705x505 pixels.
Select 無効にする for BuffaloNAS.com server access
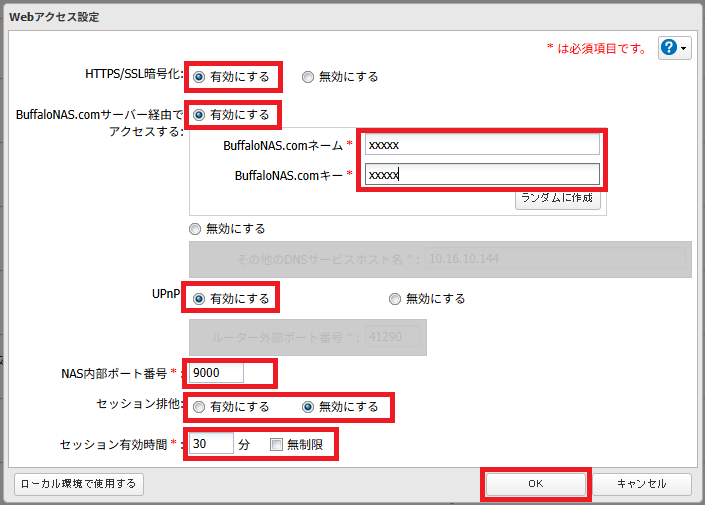[x=195, y=229]
